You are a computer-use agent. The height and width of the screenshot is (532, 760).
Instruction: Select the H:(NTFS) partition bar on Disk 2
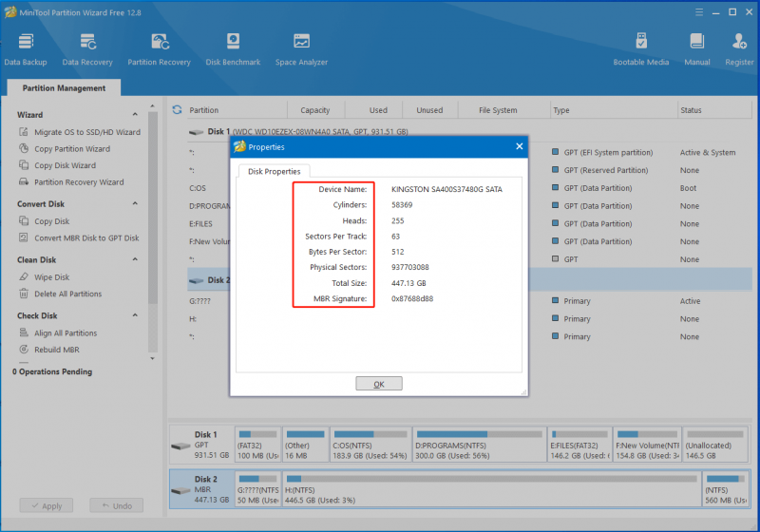[491, 489]
